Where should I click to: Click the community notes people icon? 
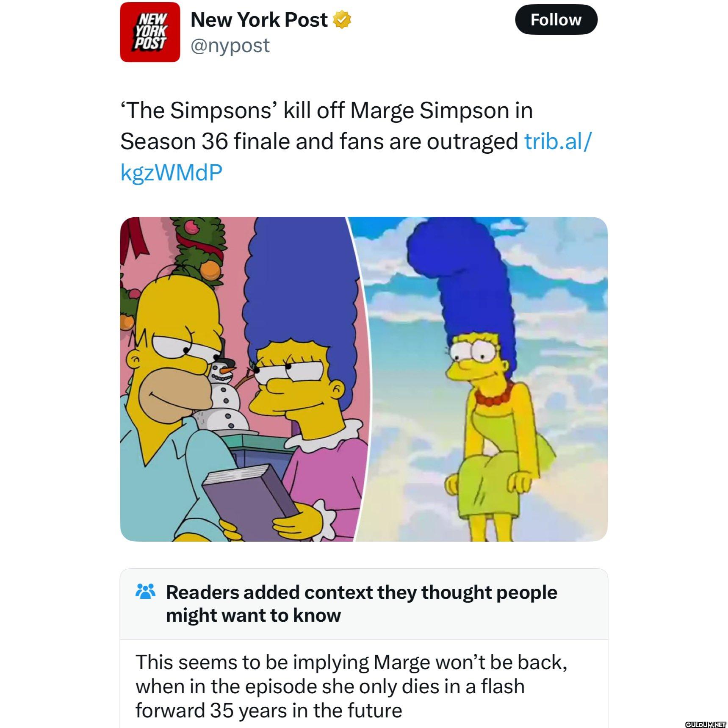click(145, 591)
